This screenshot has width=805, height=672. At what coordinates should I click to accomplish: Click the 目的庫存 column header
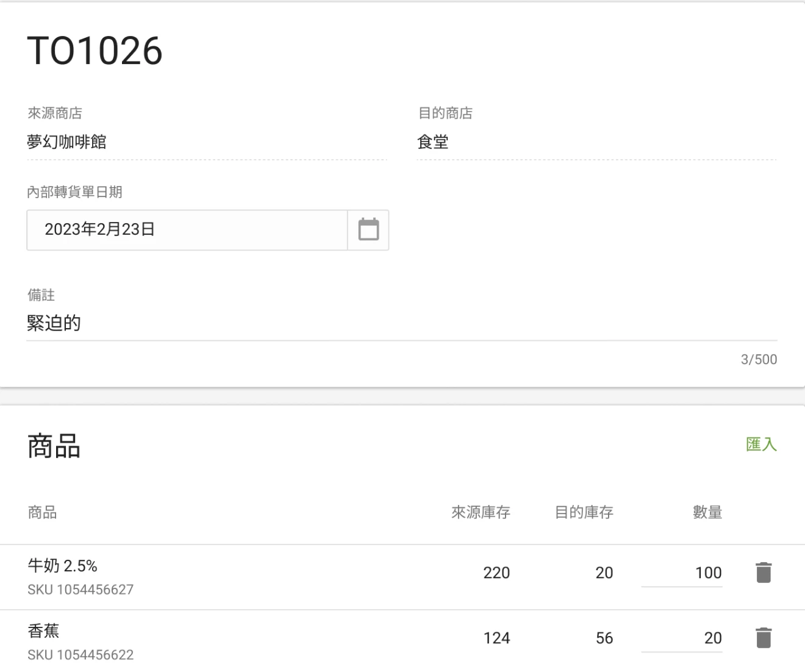pyautogui.click(x=583, y=513)
